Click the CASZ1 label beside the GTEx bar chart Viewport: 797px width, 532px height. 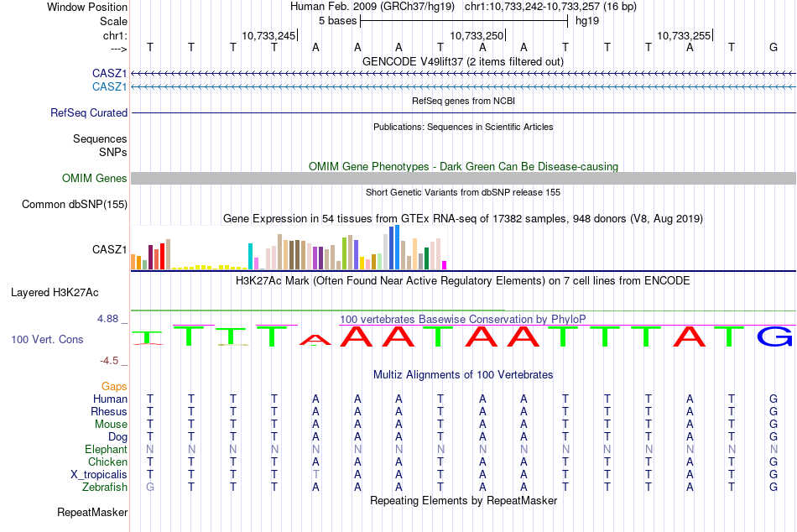point(109,249)
